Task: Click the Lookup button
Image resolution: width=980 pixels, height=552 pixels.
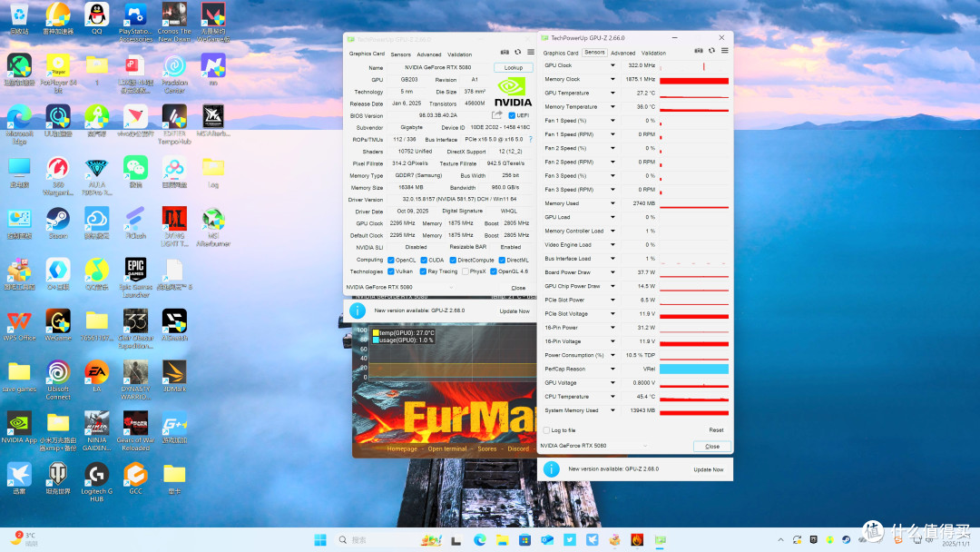Action: (x=513, y=67)
